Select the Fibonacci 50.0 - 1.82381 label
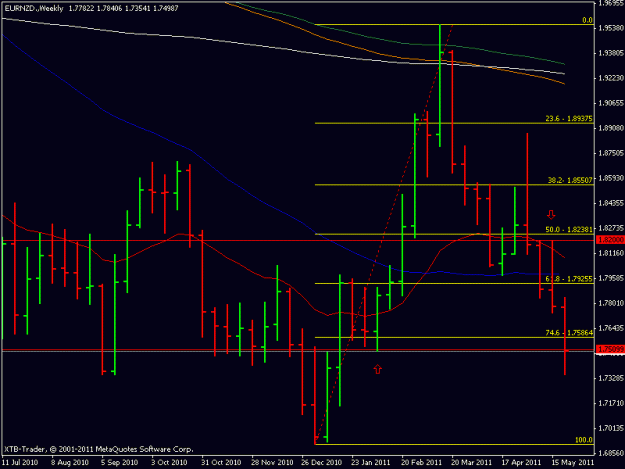Screen dimensions: 625x469 click(569, 230)
